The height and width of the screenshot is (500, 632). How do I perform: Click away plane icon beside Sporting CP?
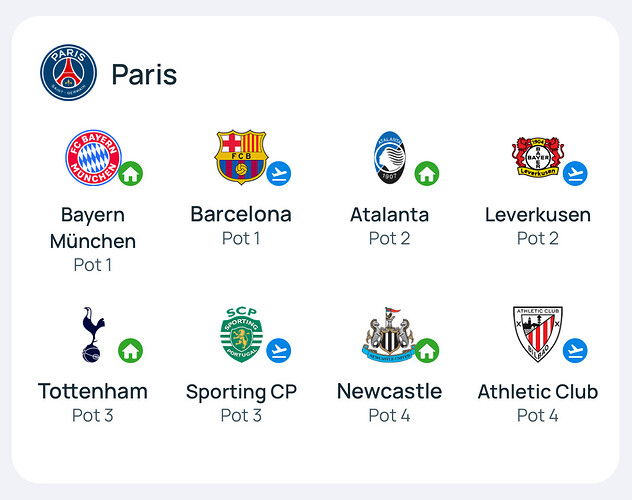pos(279,351)
